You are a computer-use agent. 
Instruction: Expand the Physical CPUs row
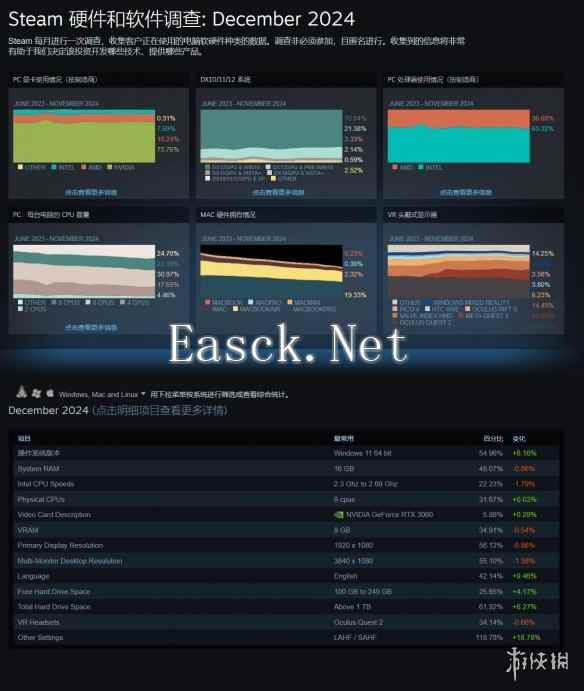pos(287,499)
